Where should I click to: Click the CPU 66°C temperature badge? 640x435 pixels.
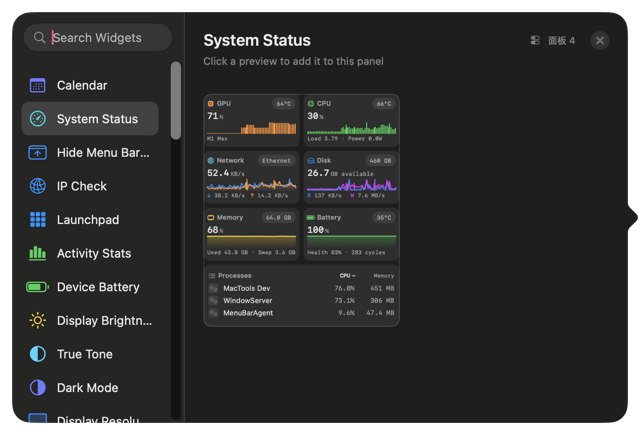(x=384, y=104)
